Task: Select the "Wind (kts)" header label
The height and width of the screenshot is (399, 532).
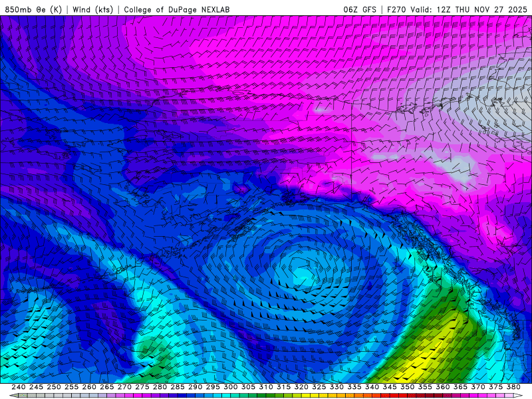Action: (93, 9)
